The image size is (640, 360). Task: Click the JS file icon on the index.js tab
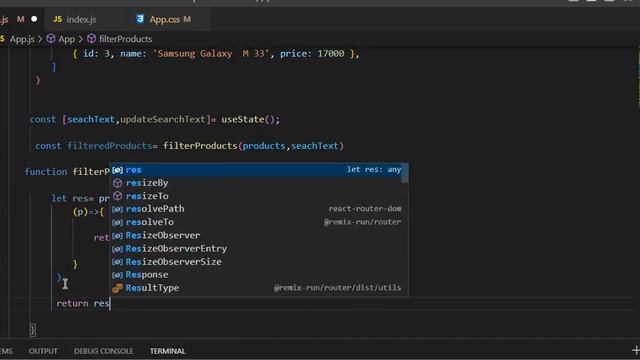pos(58,19)
